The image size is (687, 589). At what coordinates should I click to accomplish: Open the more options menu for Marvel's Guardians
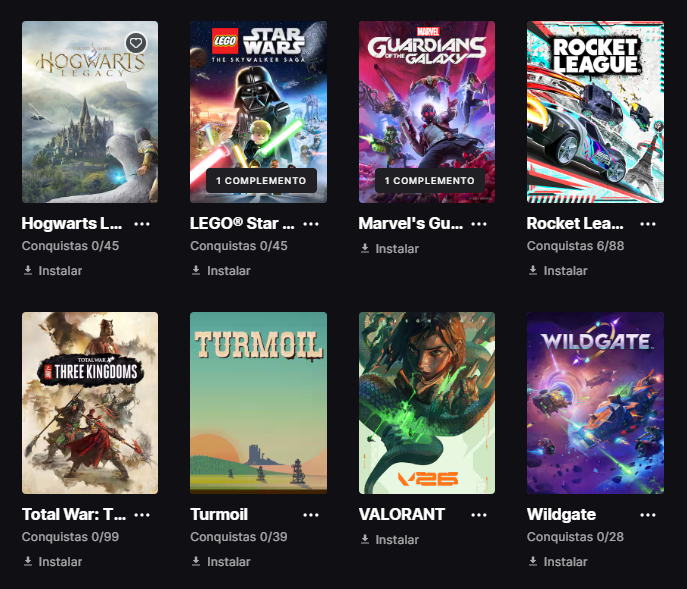(479, 223)
